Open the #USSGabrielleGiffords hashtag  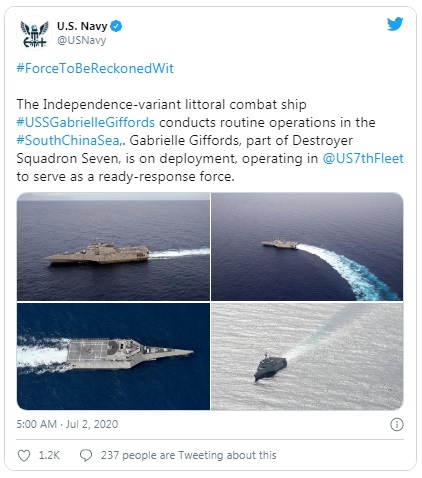click(86, 122)
